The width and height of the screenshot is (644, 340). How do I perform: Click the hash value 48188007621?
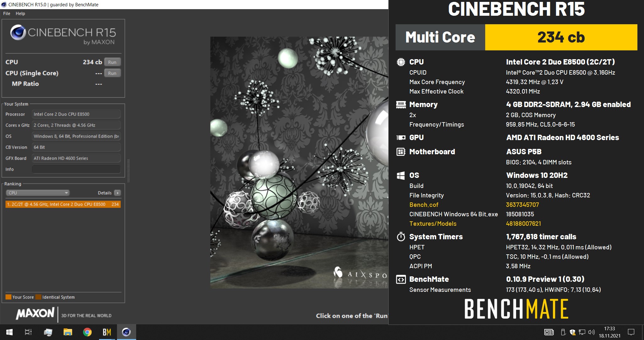click(524, 224)
